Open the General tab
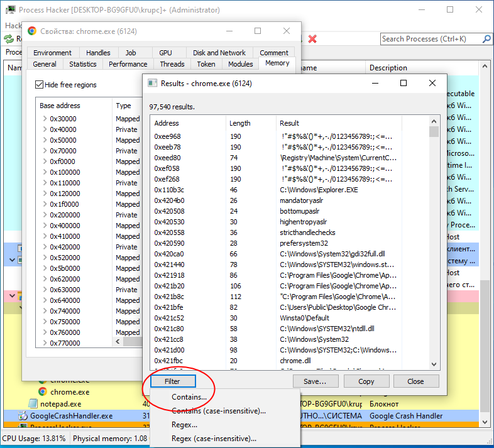Viewport: 494px width, 448px height. (x=45, y=64)
